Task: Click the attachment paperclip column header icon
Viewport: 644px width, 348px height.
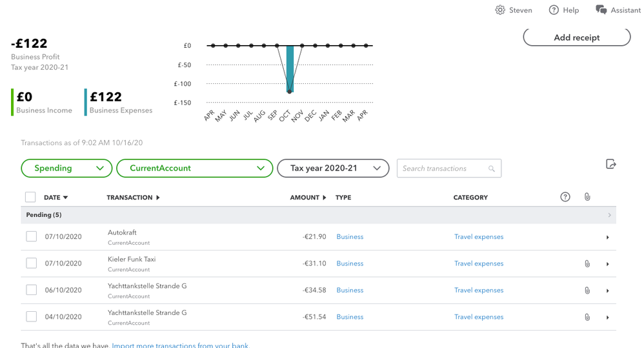Action: [x=587, y=197]
